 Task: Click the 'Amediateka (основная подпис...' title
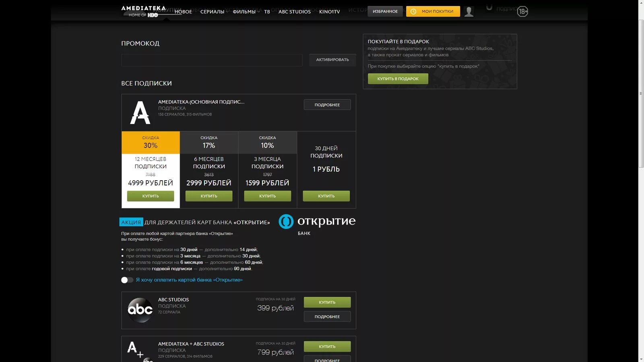(201, 102)
